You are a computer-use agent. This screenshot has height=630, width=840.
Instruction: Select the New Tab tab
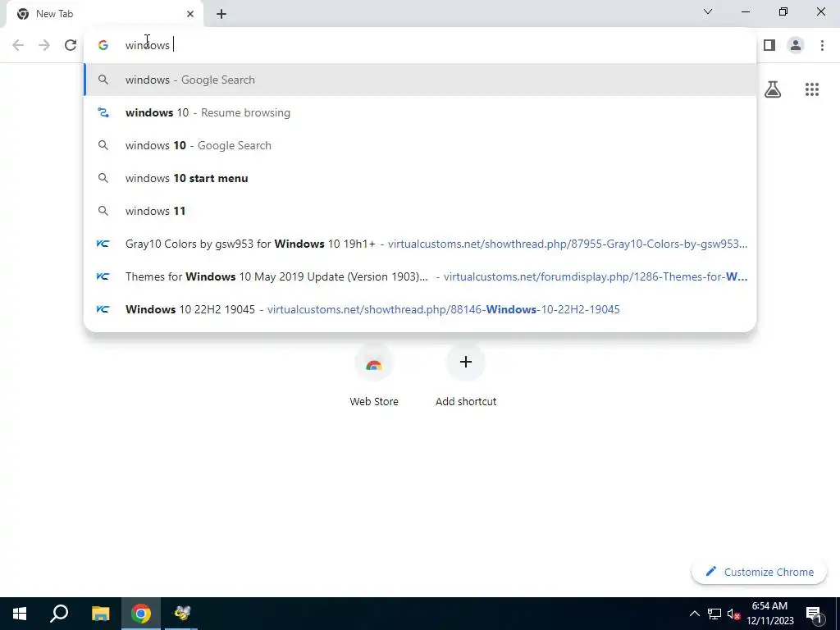(104, 14)
